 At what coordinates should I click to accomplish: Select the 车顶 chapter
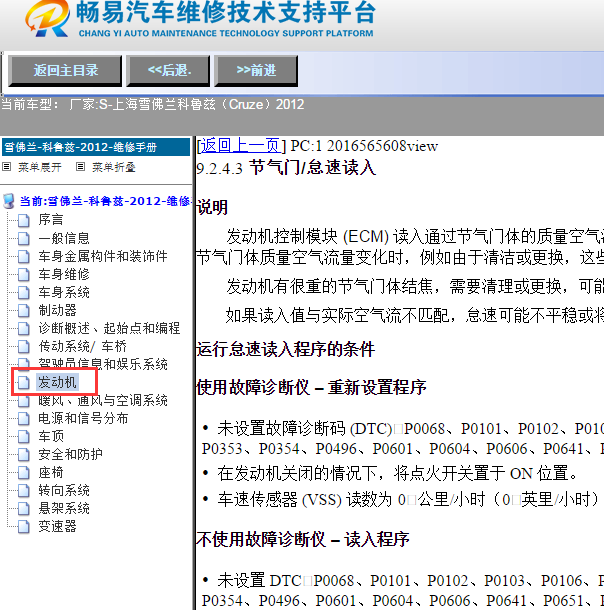point(51,436)
